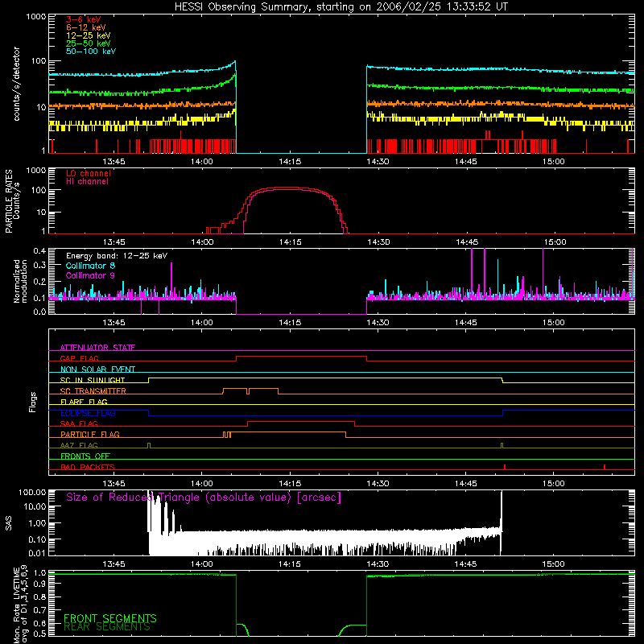
Task: Click the SAS axis label
Action: 8,522
